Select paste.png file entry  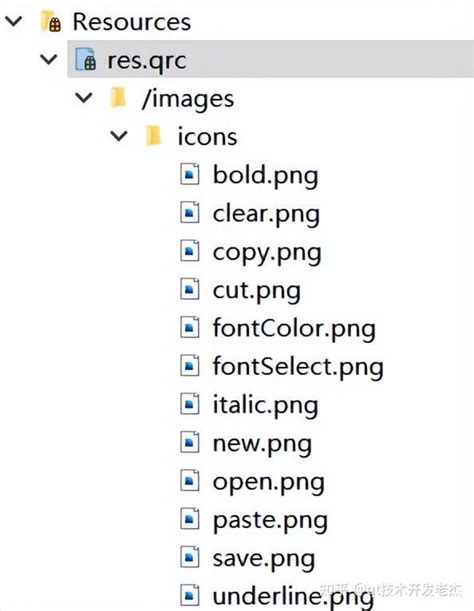click(270, 521)
